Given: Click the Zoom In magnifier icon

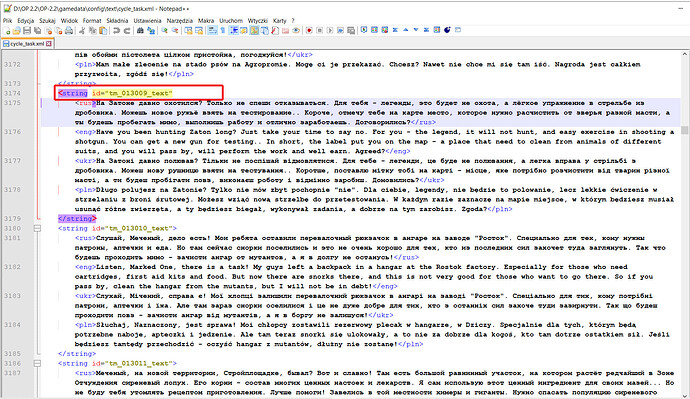Looking at the screenshot, I should pyautogui.click(x=164, y=30).
